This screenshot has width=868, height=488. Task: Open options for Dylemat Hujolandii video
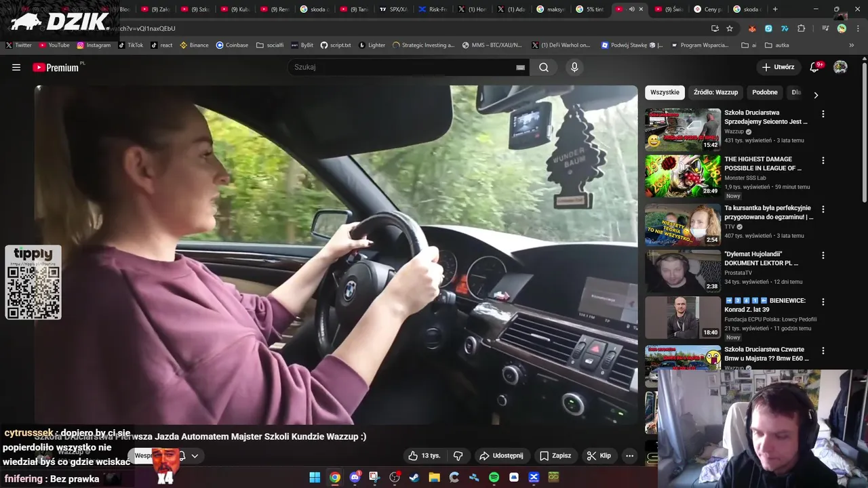[x=823, y=256]
